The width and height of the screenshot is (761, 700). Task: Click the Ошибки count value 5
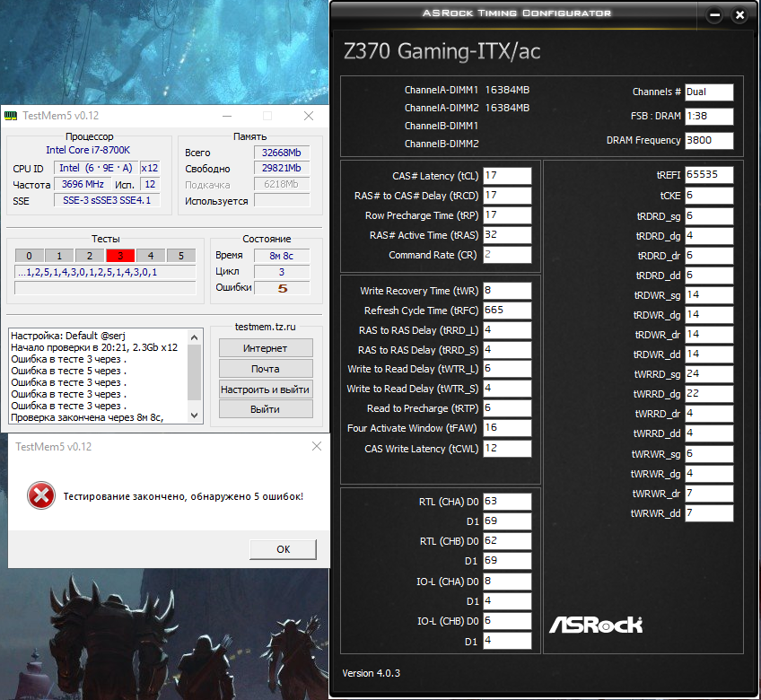[282, 288]
